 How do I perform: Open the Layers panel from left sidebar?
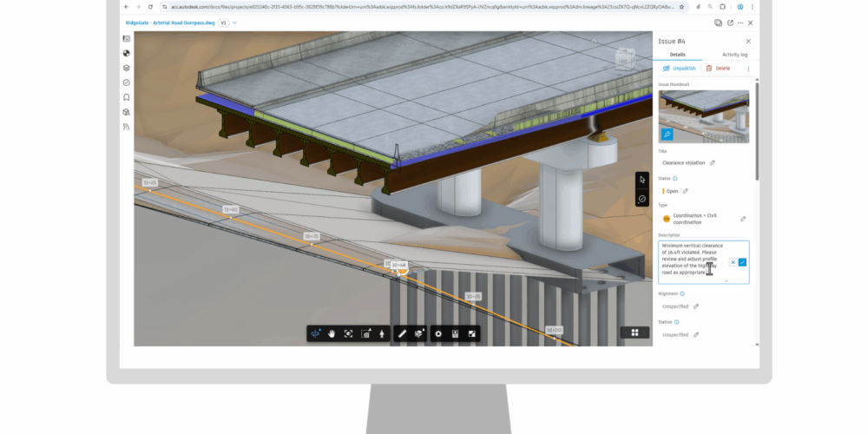[x=126, y=68]
